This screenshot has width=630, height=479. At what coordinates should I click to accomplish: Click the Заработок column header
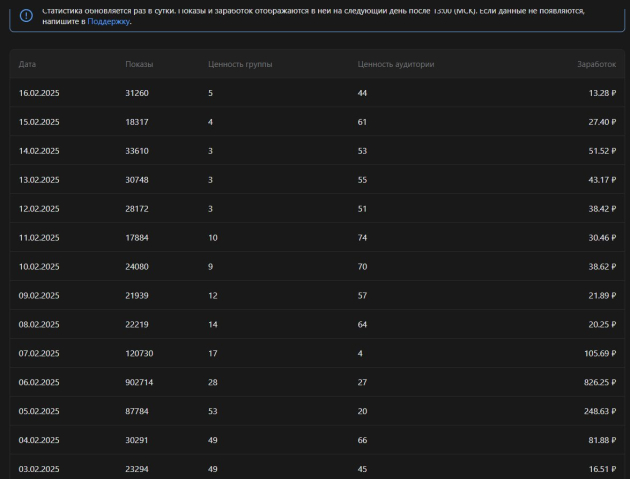(x=596, y=64)
